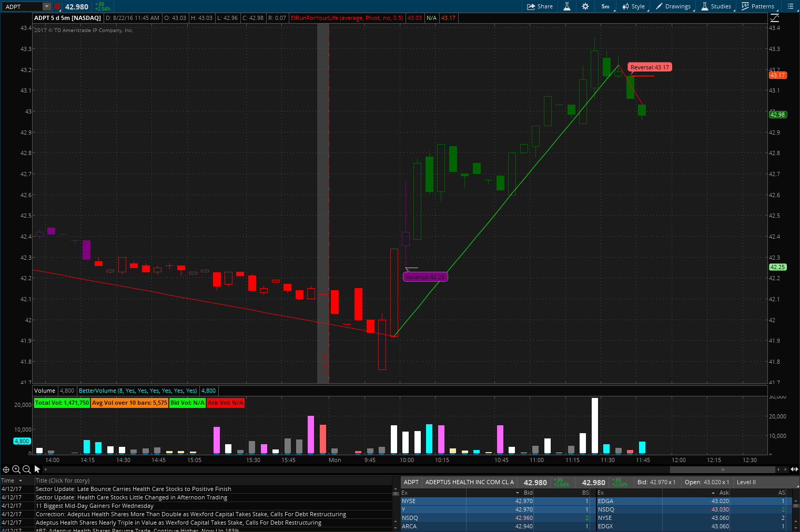Open the flask (thinkScript/edit studies) icon

point(567,6)
